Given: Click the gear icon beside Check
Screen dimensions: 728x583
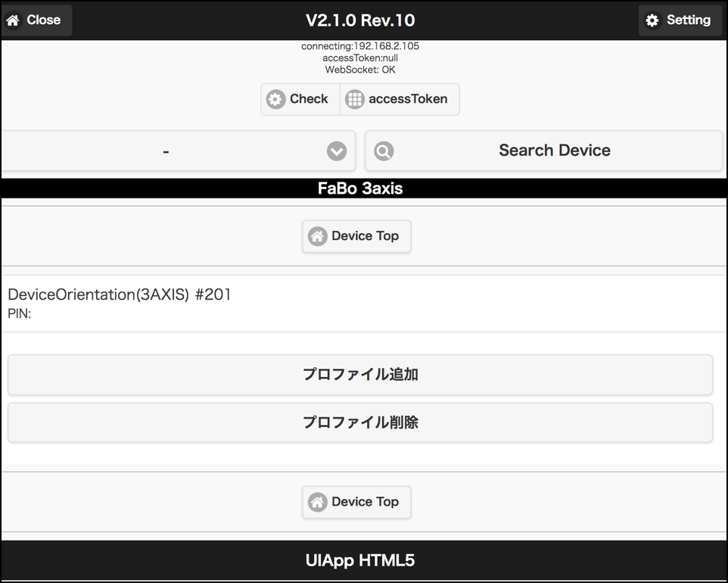Looking at the screenshot, I should click(x=276, y=99).
